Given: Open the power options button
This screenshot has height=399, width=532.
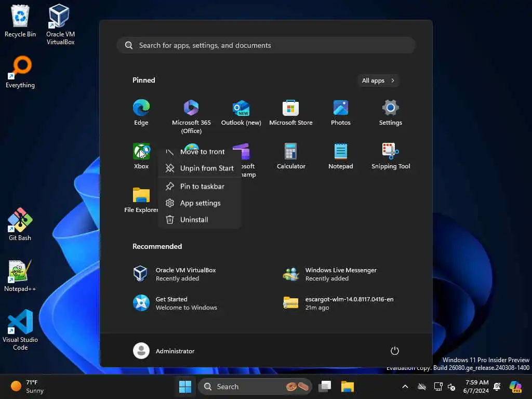Looking at the screenshot, I should pos(395,351).
